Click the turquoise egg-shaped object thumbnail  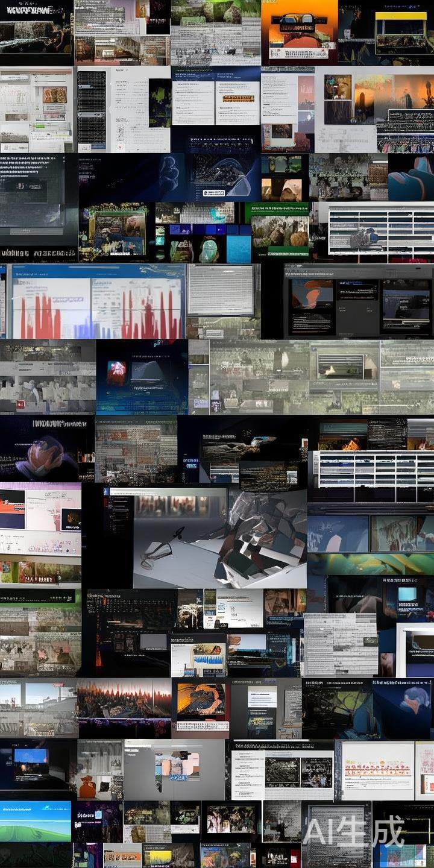[209, 249]
